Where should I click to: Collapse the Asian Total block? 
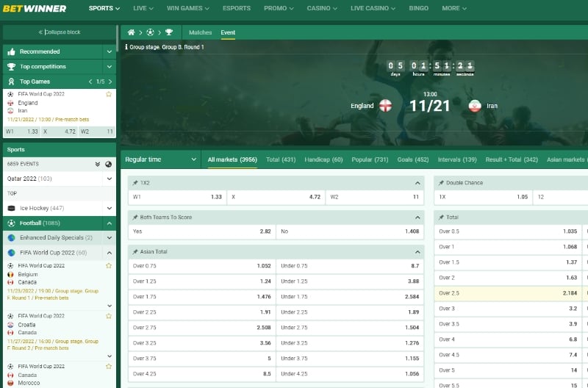click(417, 252)
